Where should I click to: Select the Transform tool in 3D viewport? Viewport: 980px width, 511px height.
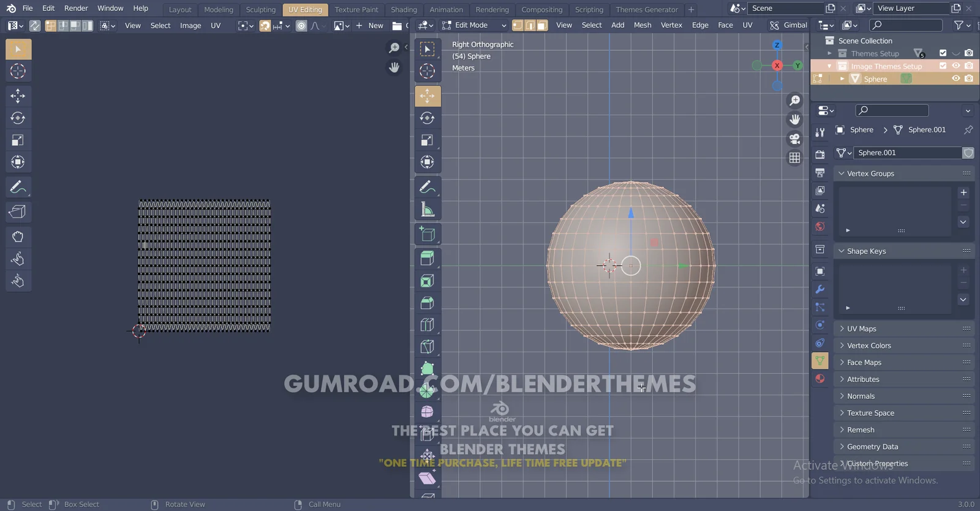pos(428,162)
